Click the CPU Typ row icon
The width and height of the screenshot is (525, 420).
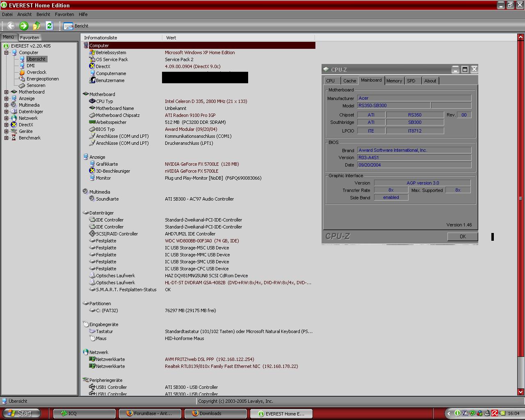92,101
